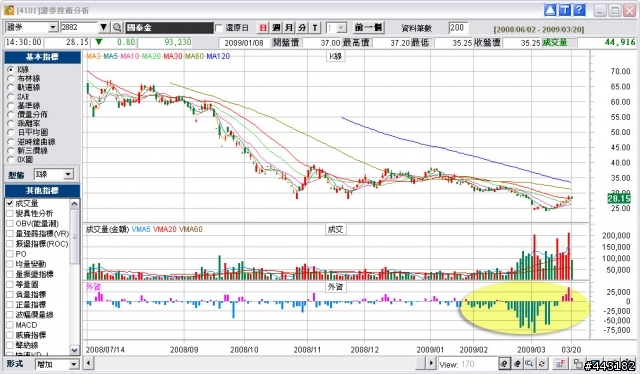Click the first pin icon beside View field
The image size is (640, 374).
coord(504,363)
